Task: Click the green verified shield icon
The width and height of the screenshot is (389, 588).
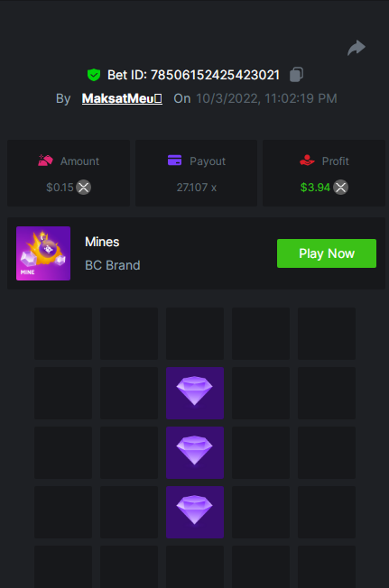Action: click(94, 75)
